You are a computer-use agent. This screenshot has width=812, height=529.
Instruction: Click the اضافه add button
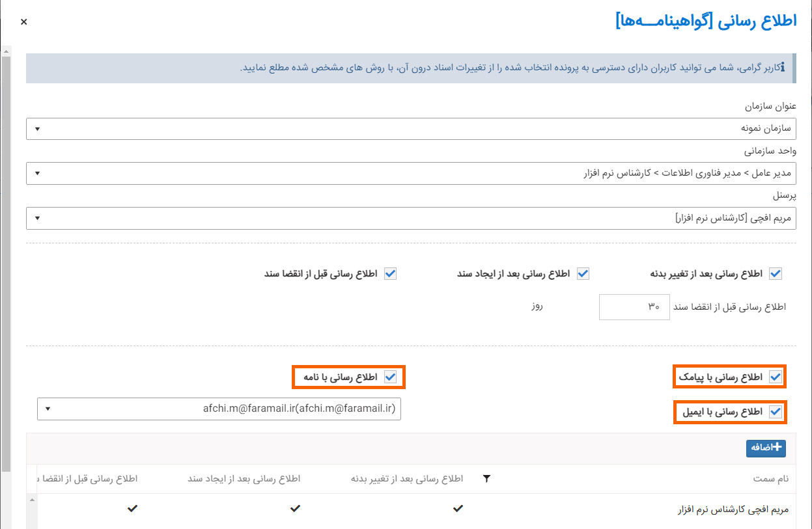point(766,448)
